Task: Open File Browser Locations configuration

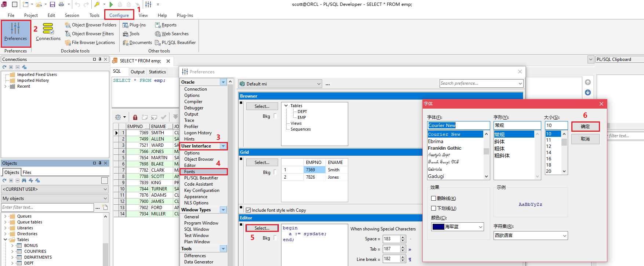Action: click(x=90, y=43)
